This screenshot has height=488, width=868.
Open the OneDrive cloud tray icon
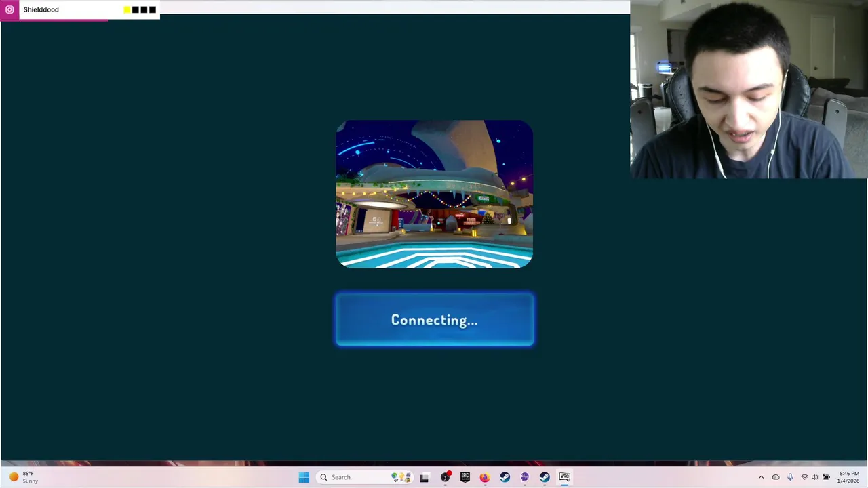click(776, 477)
